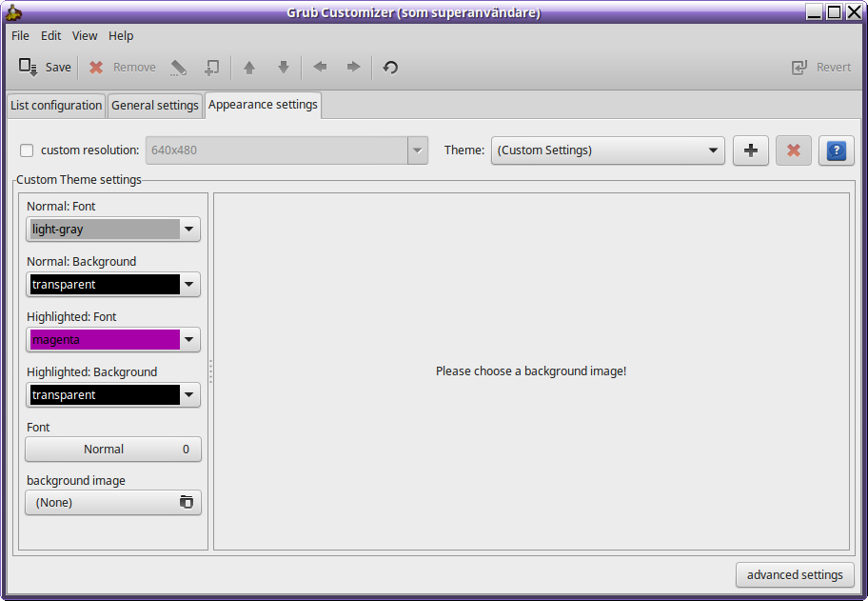Viewport: 868px width, 601px height.
Task: Enable the custom resolution checkbox
Action: click(x=27, y=150)
